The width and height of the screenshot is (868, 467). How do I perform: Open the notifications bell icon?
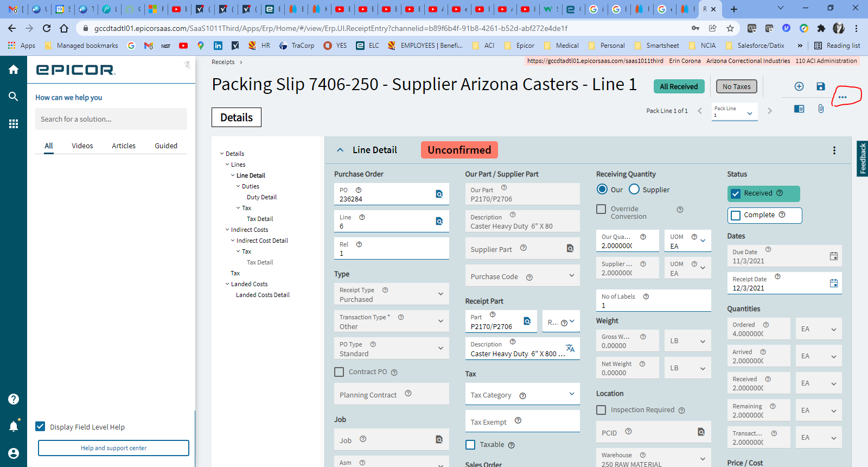click(14, 426)
